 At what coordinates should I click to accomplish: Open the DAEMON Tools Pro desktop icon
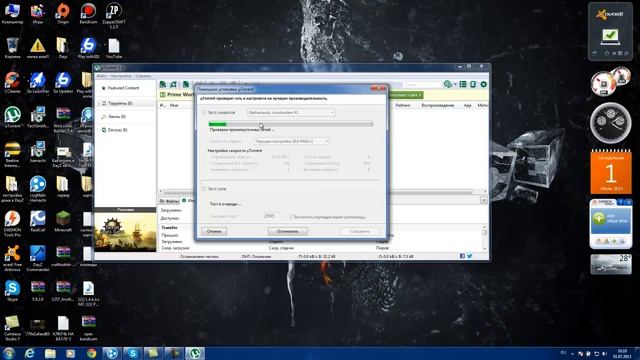pos(13,224)
